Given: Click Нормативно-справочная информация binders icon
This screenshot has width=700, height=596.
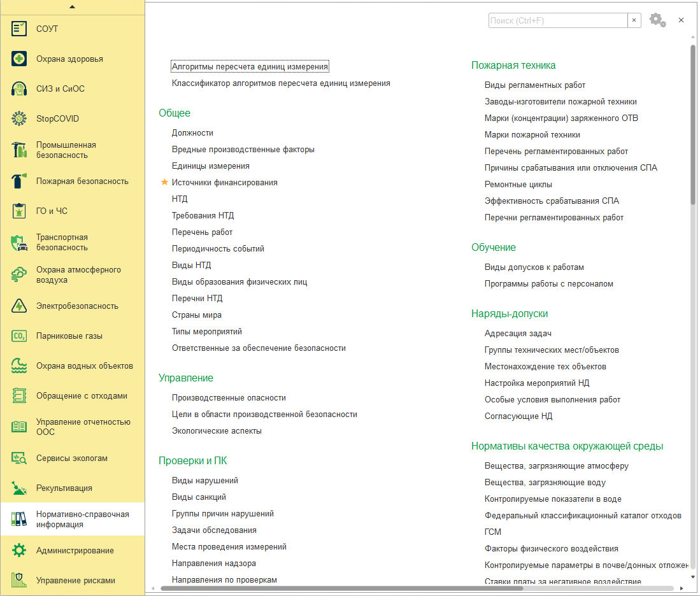Looking at the screenshot, I should [18, 519].
